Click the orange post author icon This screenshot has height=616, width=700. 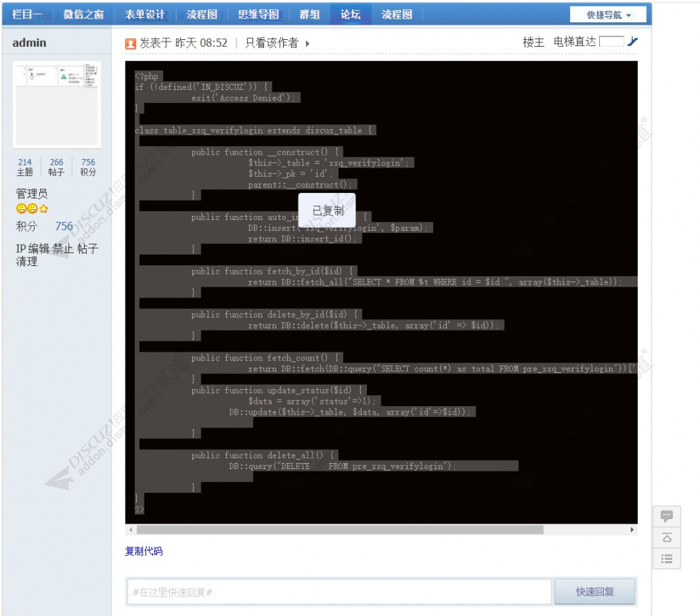[x=130, y=43]
